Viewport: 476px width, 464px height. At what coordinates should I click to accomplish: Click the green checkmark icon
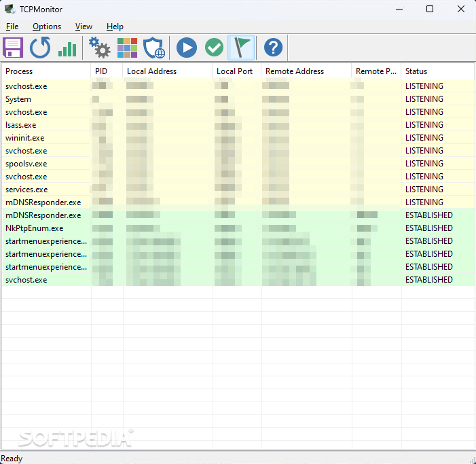[x=214, y=48]
